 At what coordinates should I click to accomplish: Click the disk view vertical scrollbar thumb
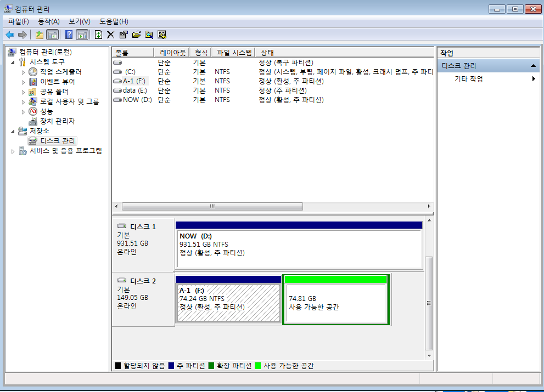pyautogui.click(x=429, y=303)
